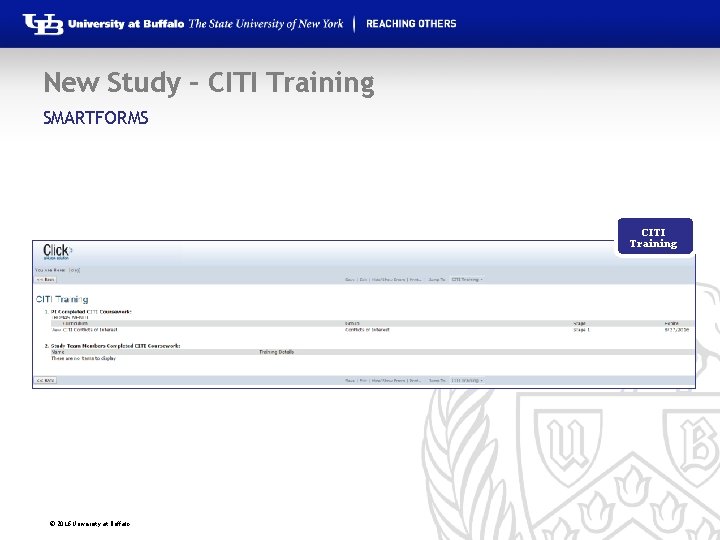The width and height of the screenshot is (720, 540).
Task: Open the upper Jump To CITI Training dropdown
Action: pyautogui.click(x=467, y=280)
